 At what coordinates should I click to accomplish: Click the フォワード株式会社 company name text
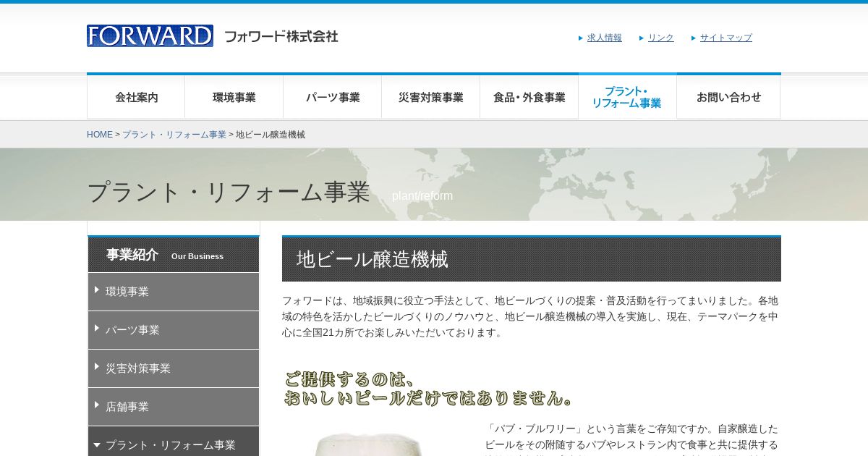(x=281, y=36)
